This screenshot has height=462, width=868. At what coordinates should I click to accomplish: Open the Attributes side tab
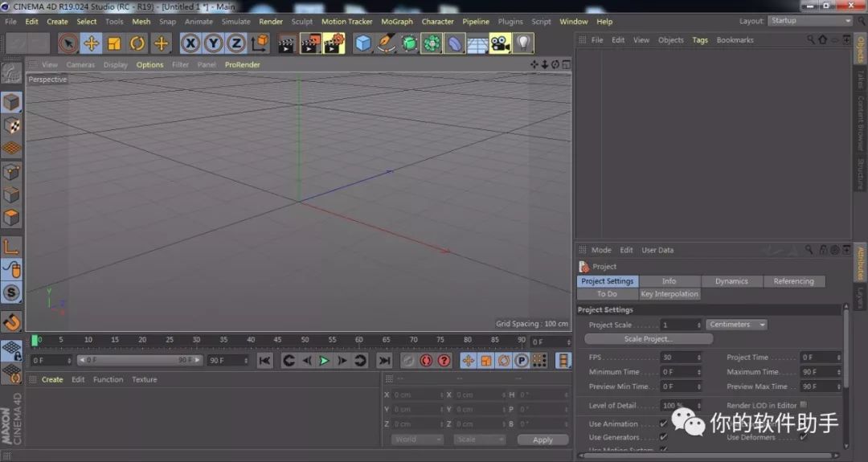861,263
